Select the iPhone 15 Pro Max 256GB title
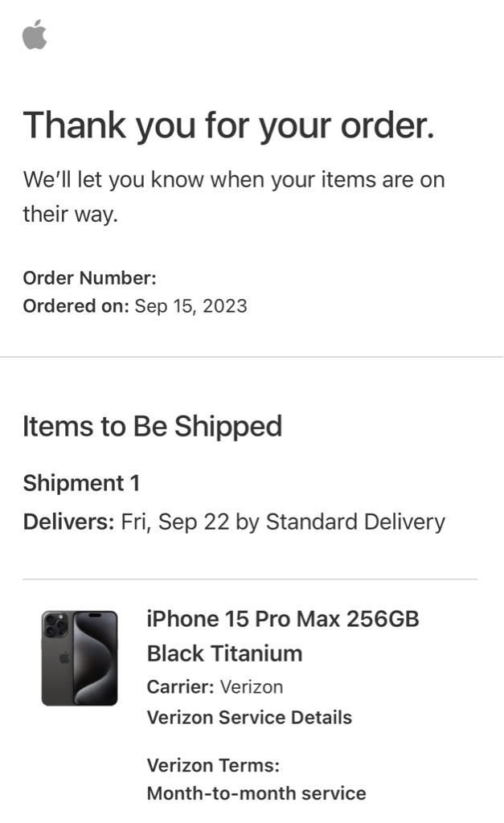504x823 pixels. [x=283, y=619]
